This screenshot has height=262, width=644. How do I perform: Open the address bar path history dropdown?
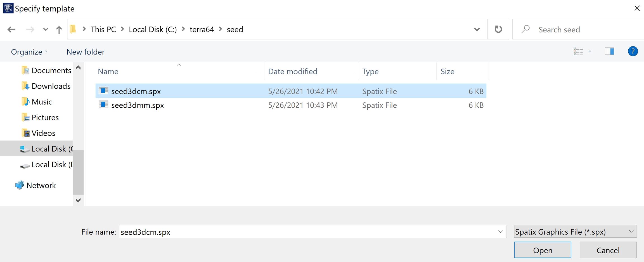[x=477, y=29]
